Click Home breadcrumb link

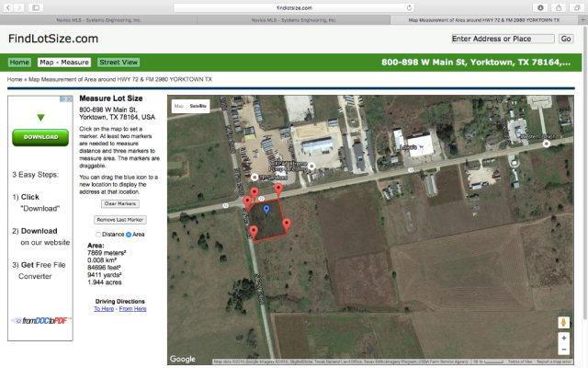click(15, 79)
